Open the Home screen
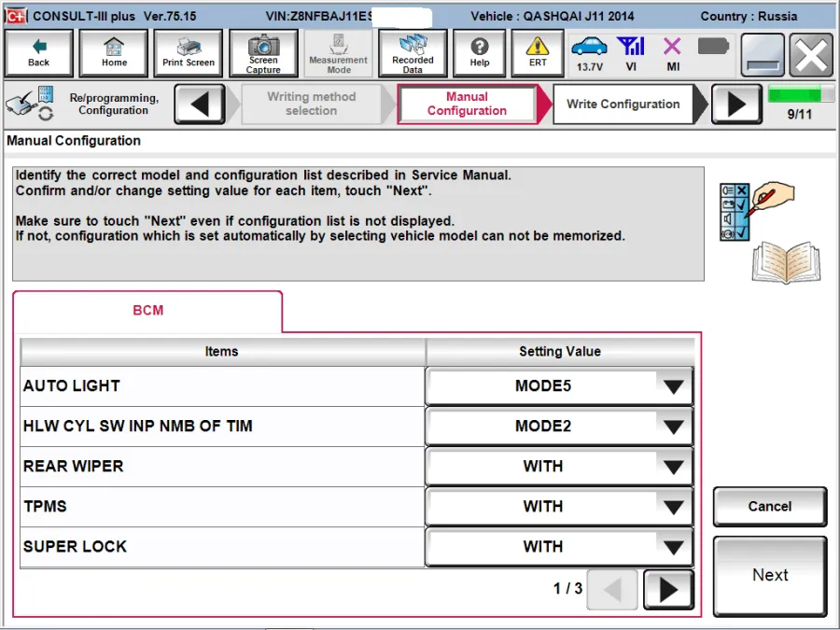Viewport: 840px width, 630px height. [114, 53]
